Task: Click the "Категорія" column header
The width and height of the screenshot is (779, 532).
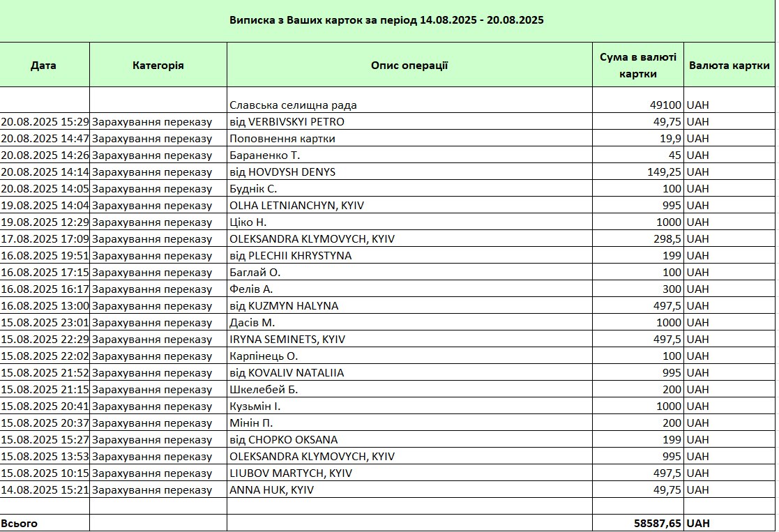Action: coord(158,65)
